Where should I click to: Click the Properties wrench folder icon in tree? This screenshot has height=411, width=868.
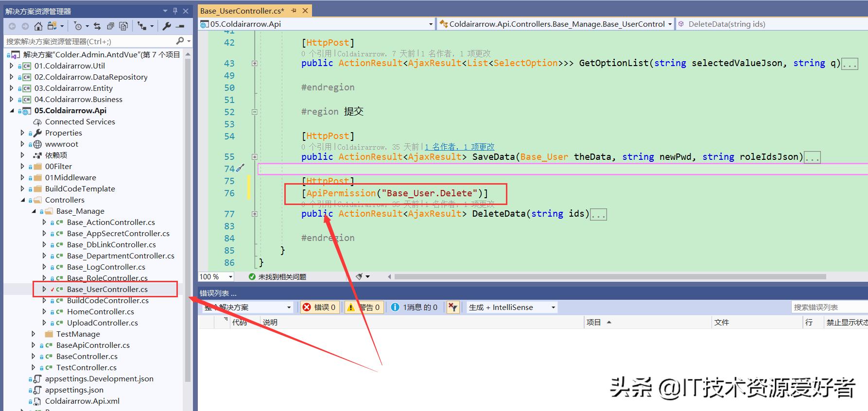tap(37, 133)
